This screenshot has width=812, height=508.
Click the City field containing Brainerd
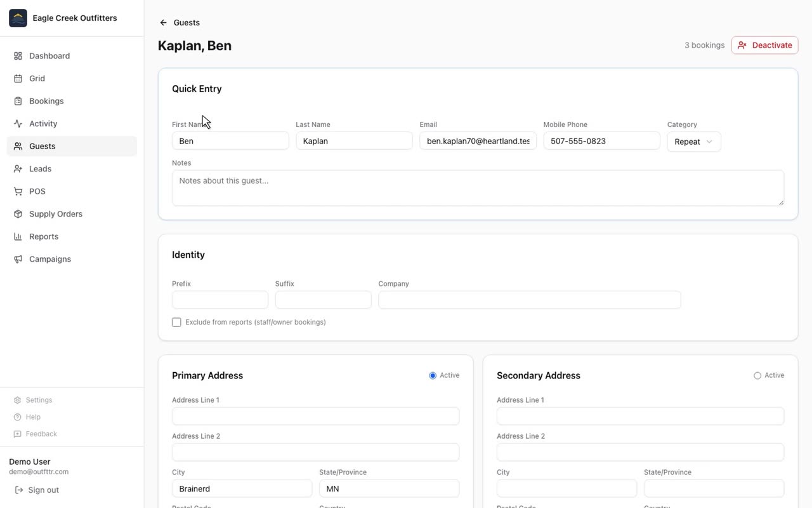242,488
